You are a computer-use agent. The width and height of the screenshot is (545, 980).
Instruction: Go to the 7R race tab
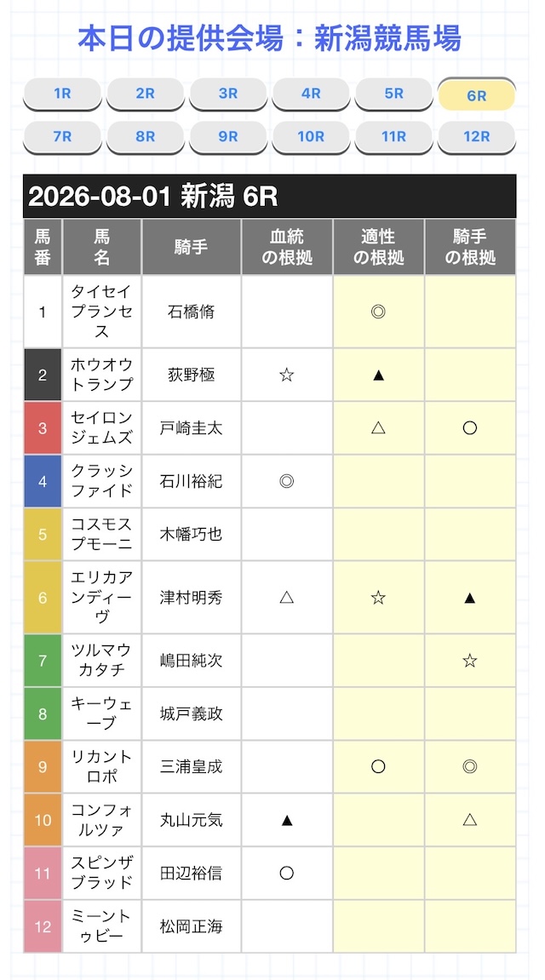tap(62, 137)
